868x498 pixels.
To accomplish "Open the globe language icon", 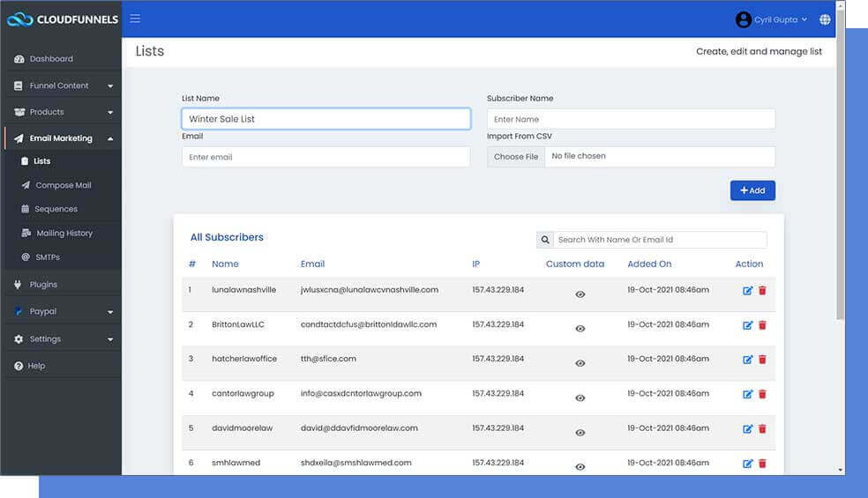I will (825, 19).
